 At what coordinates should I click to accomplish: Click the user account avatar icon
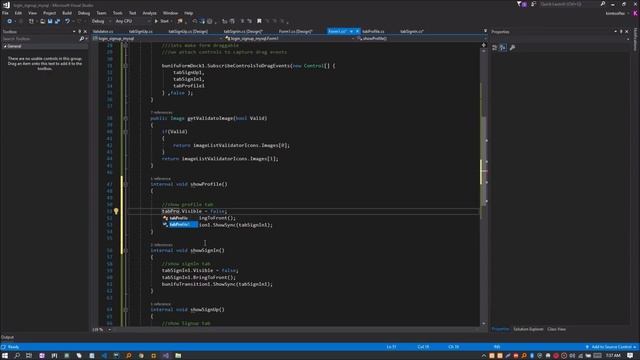(x=636, y=13)
